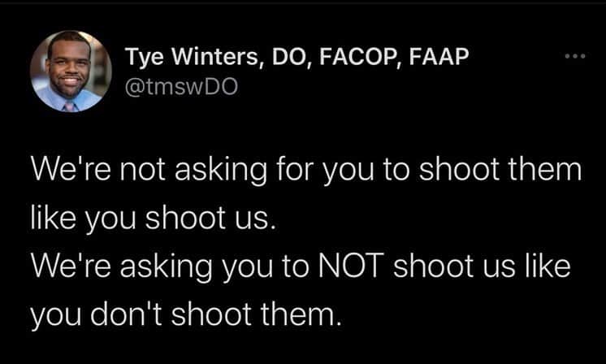This screenshot has width=606, height=364.
Task: Click the final line "you don't shoot them."
Action: tap(186, 314)
